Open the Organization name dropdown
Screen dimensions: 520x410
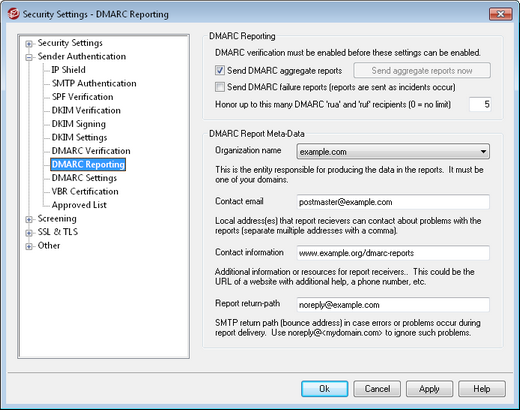coord(393,152)
